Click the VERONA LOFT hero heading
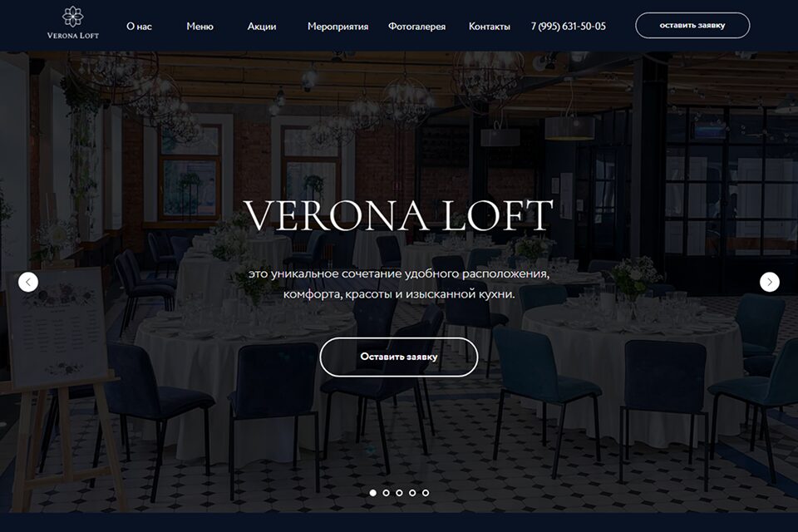 click(x=398, y=215)
